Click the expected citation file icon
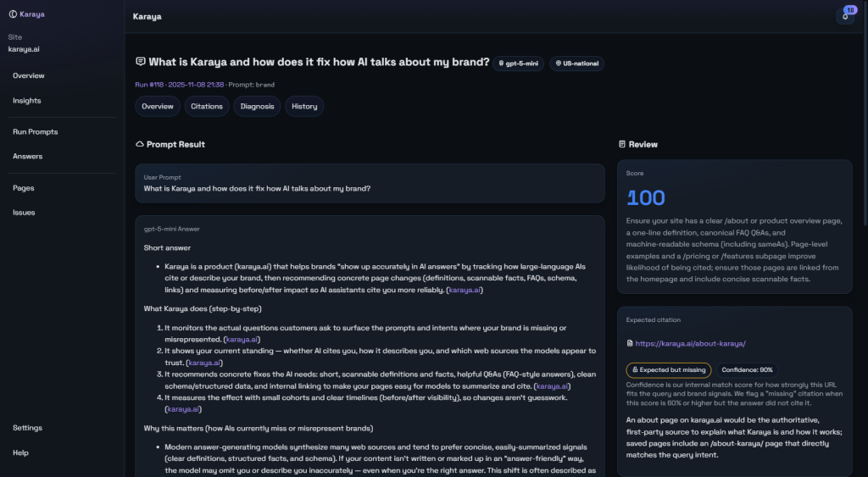Screen dimensions: 868x477 pyautogui.click(x=629, y=344)
